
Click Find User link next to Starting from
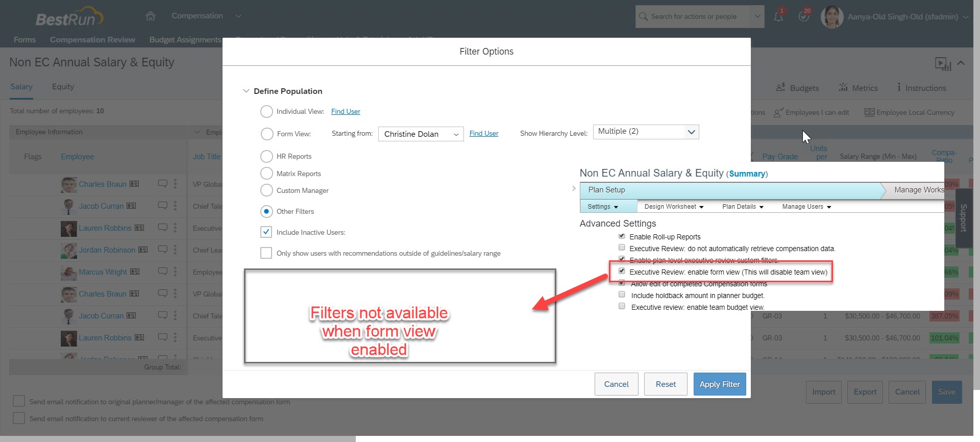[484, 133]
